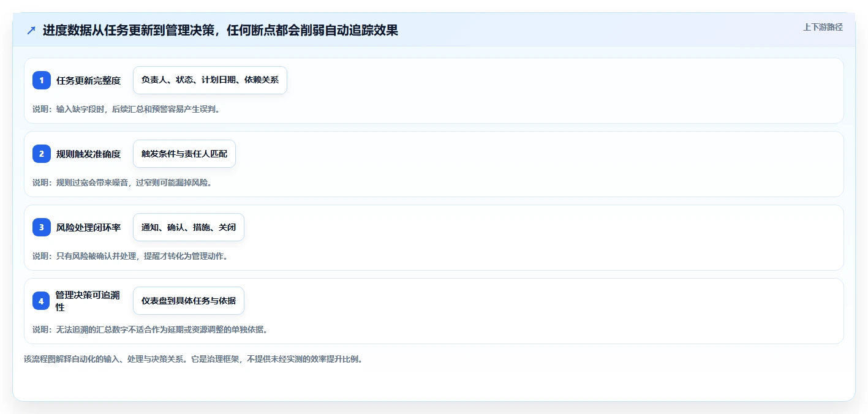Screen dimensions: 868x414
Task: Click the footer text 该流程图解释自动化的输入
Action: click(194, 359)
